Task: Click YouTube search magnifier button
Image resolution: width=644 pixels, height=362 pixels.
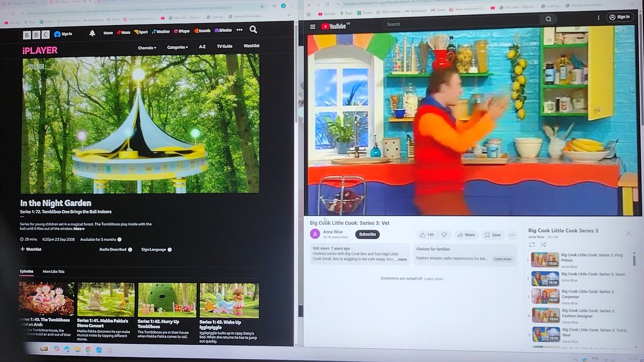Action: coord(548,19)
